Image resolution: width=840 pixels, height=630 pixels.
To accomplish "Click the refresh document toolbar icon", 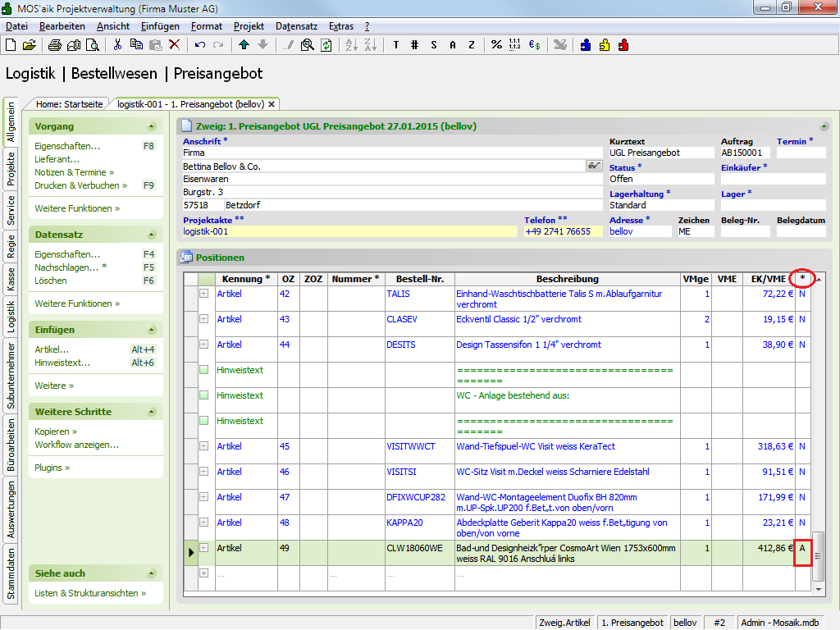I will [x=326, y=45].
